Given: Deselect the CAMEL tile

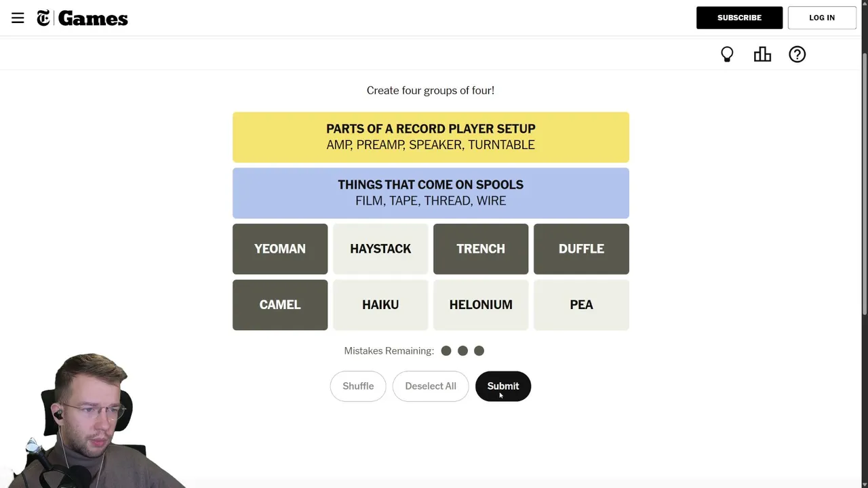Looking at the screenshot, I should point(280,305).
